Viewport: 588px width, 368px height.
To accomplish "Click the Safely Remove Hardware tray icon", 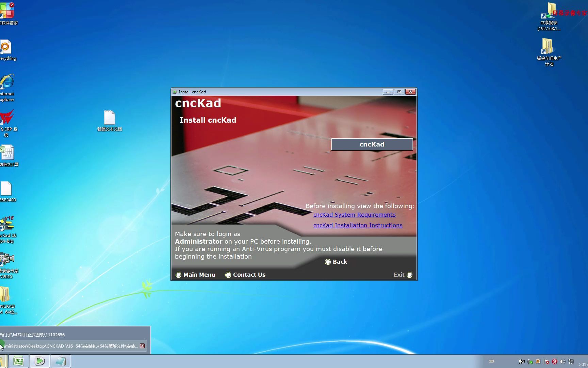I will (530, 362).
